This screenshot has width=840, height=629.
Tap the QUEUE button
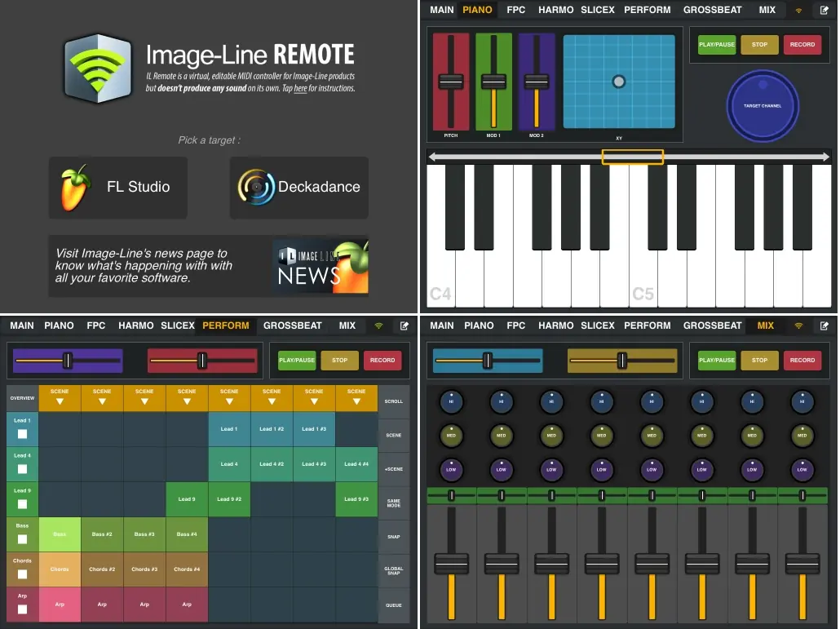394,605
